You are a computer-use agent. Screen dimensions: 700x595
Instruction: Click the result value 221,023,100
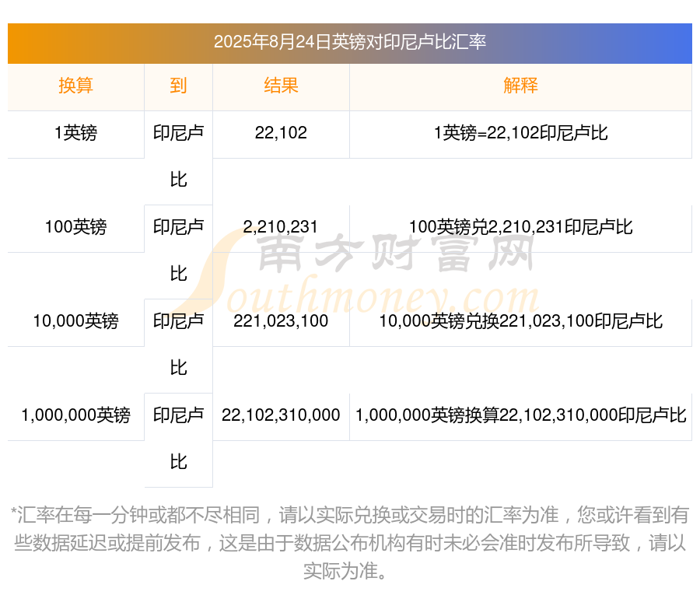pos(281,321)
